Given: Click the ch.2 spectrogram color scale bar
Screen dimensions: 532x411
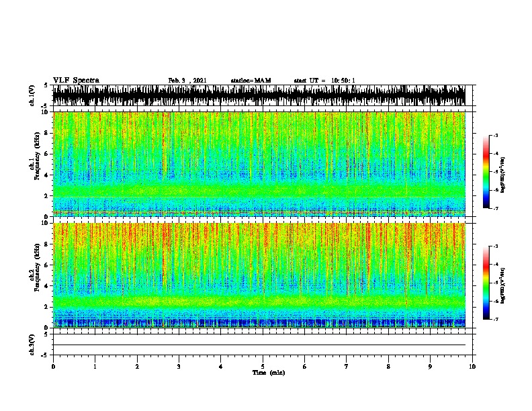Looking at the screenshot, I should pos(486,283).
